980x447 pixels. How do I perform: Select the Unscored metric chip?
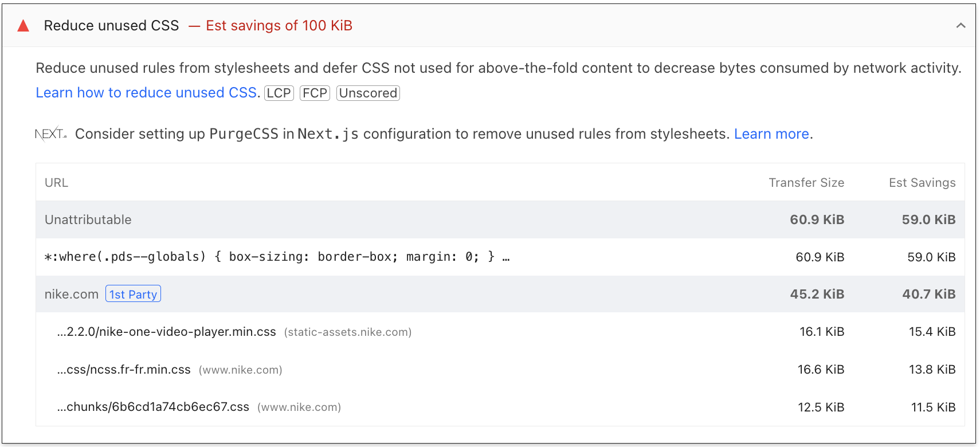[x=367, y=93]
